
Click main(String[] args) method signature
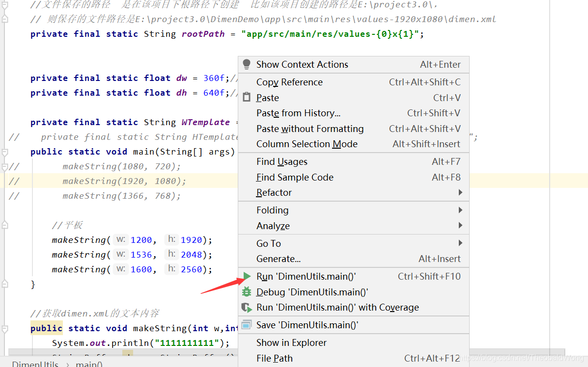(184, 152)
